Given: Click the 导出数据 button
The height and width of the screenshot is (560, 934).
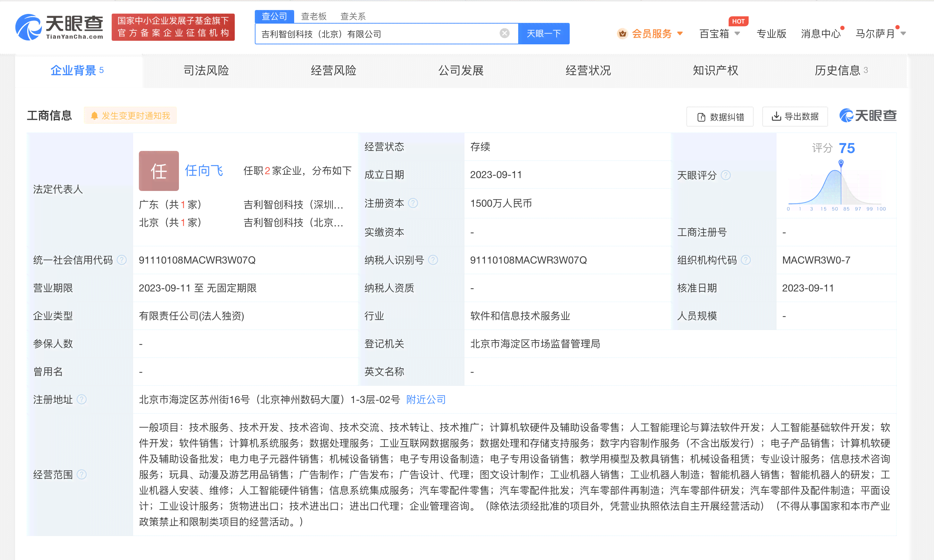Looking at the screenshot, I should coord(795,116).
